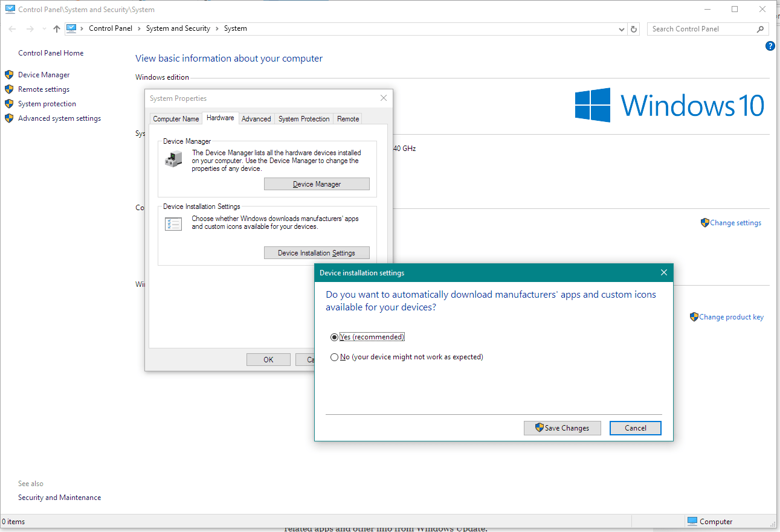Click the Change settings link
Screen dimensions: 780x532
click(x=735, y=223)
